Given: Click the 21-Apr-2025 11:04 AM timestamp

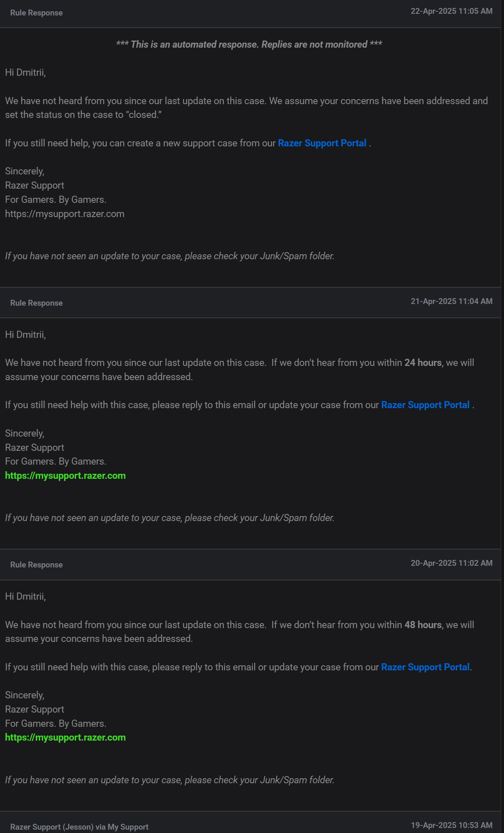Looking at the screenshot, I should pyautogui.click(x=451, y=302).
